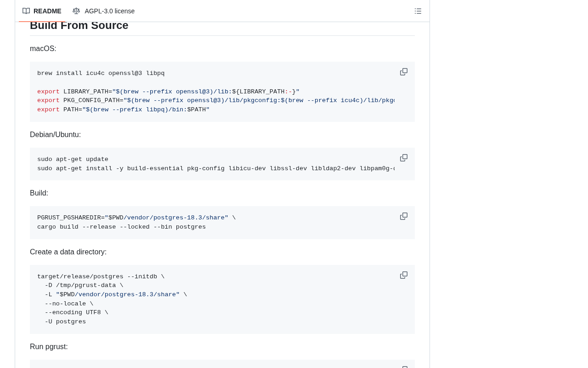
Task: Click the 'Create a data directory:' label
Action: (x=68, y=252)
